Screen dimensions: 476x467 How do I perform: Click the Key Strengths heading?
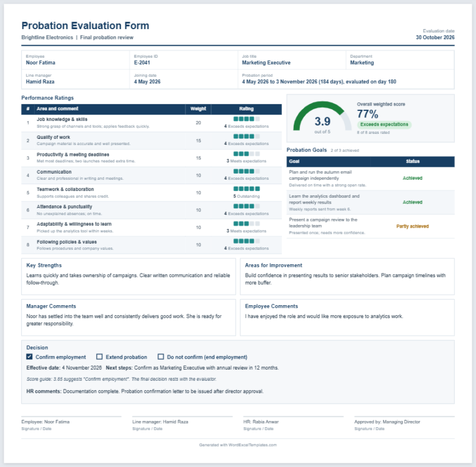pyautogui.click(x=44, y=265)
